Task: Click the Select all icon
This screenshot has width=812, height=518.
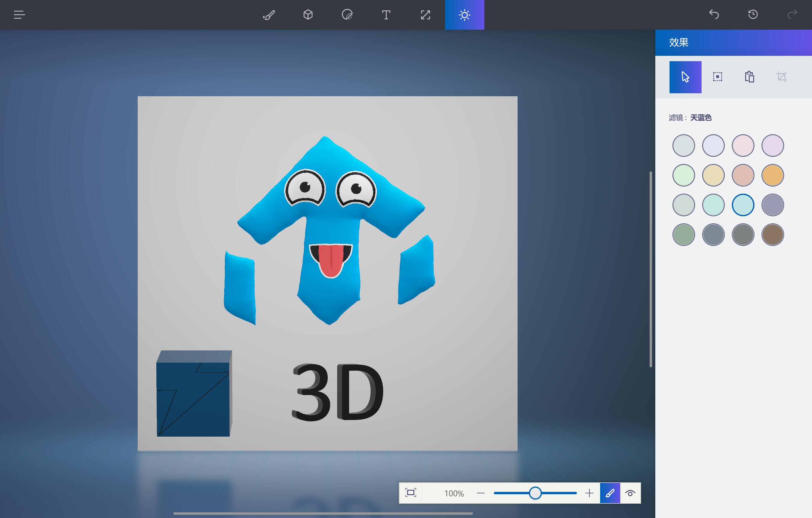Action: pos(717,77)
